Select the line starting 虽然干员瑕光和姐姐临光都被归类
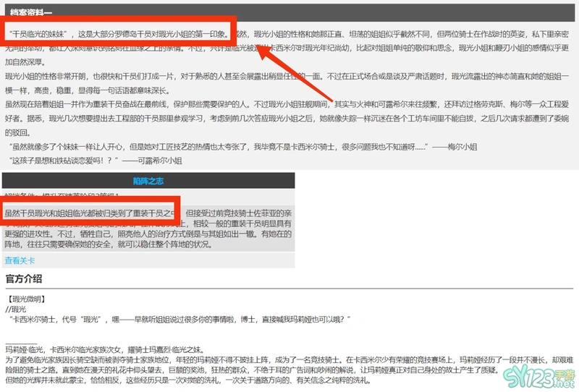The height and width of the screenshot is (392, 579). [x=148, y=213]
